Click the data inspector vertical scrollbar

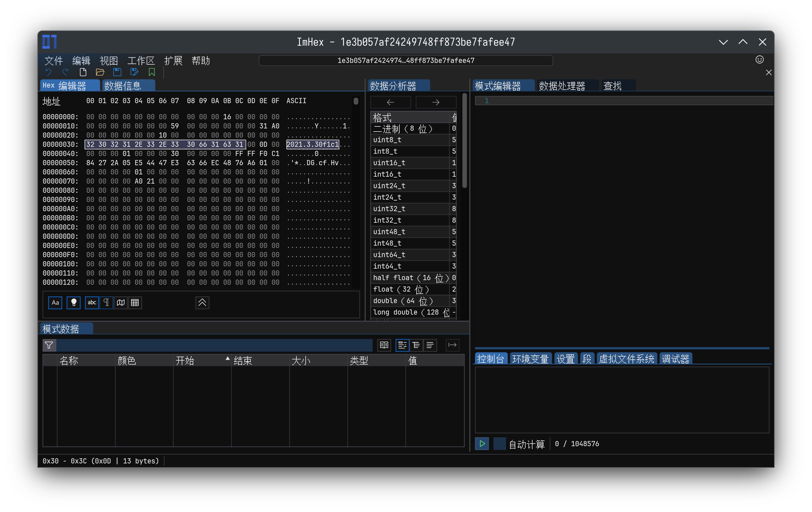tap(464, 141)
